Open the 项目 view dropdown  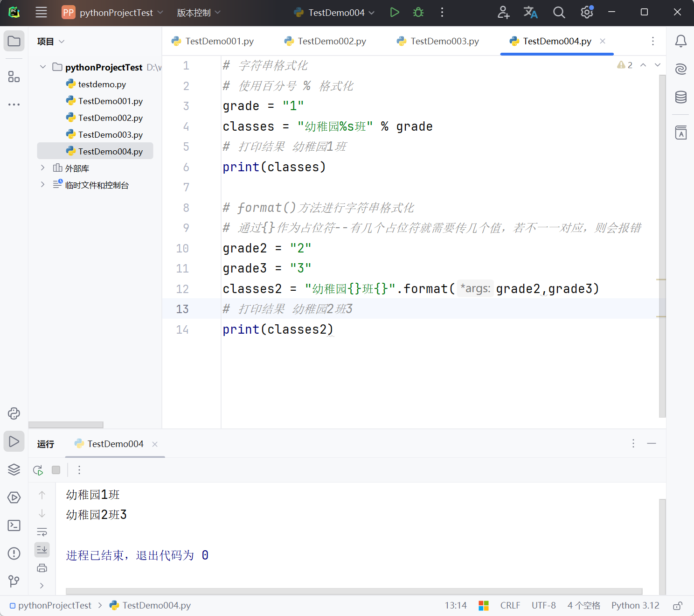51,42
